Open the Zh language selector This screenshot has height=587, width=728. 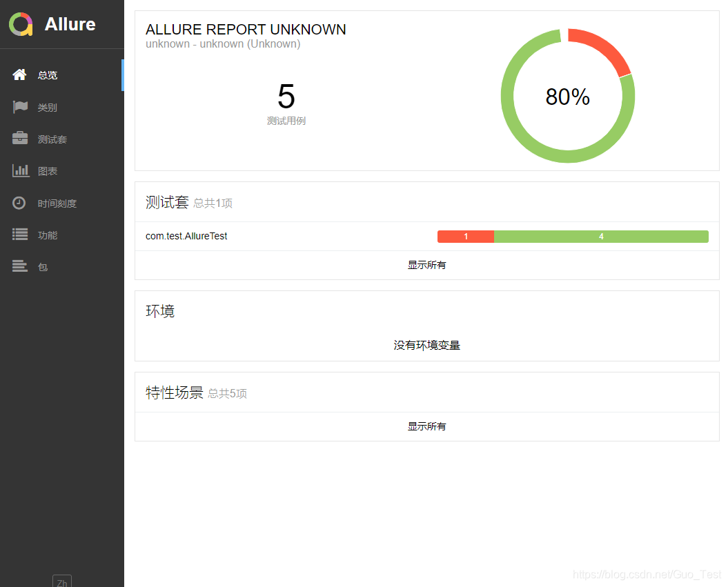62,582
